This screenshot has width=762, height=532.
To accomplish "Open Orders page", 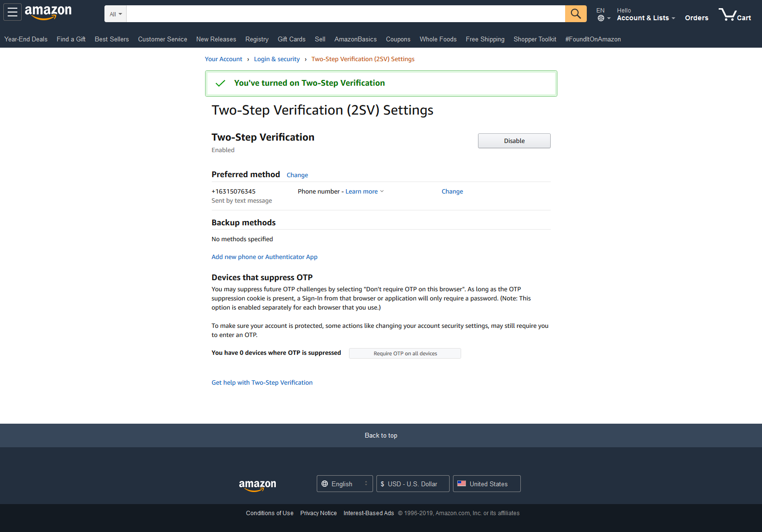I will click(x=697, y=18).
